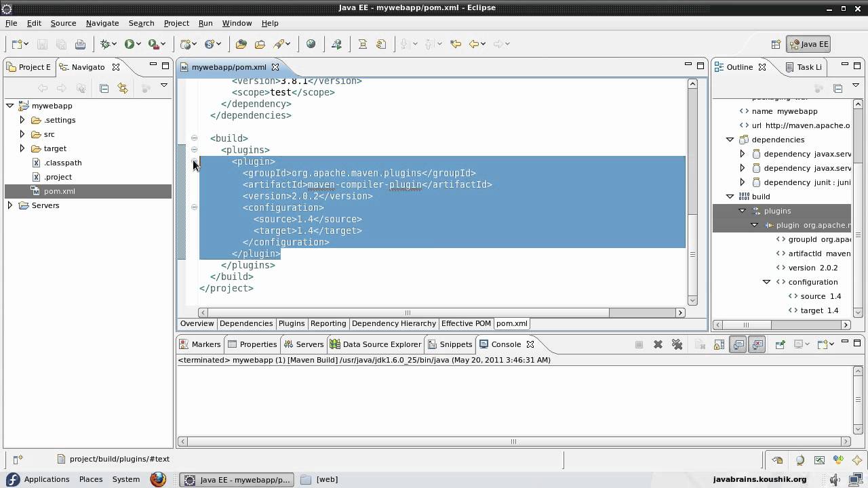Click the Fast View status bar icon
868x488 pixels.
tap(18, 459)
